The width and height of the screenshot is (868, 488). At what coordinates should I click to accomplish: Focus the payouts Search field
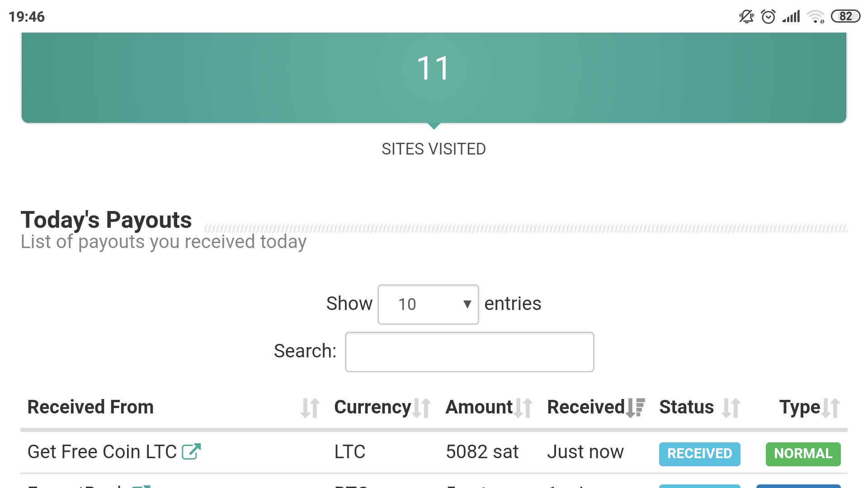pyautogui.click(x=469, y=352)
